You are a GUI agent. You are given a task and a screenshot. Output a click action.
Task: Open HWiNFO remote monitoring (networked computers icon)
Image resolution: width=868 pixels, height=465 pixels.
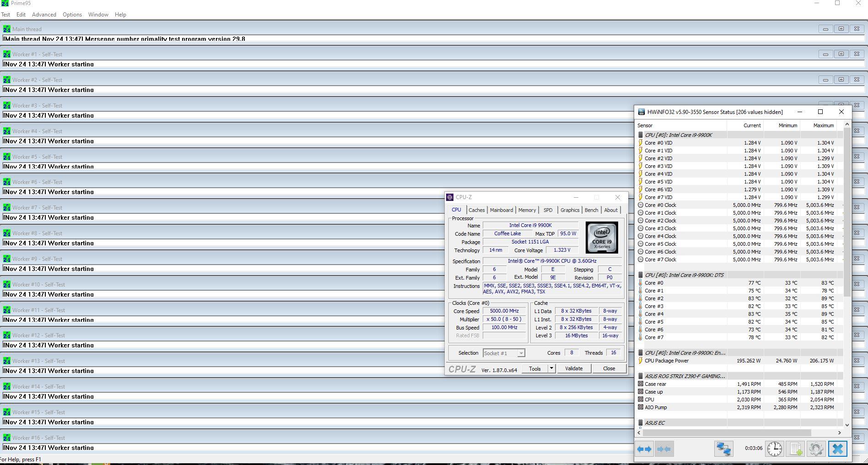[724, 449]
